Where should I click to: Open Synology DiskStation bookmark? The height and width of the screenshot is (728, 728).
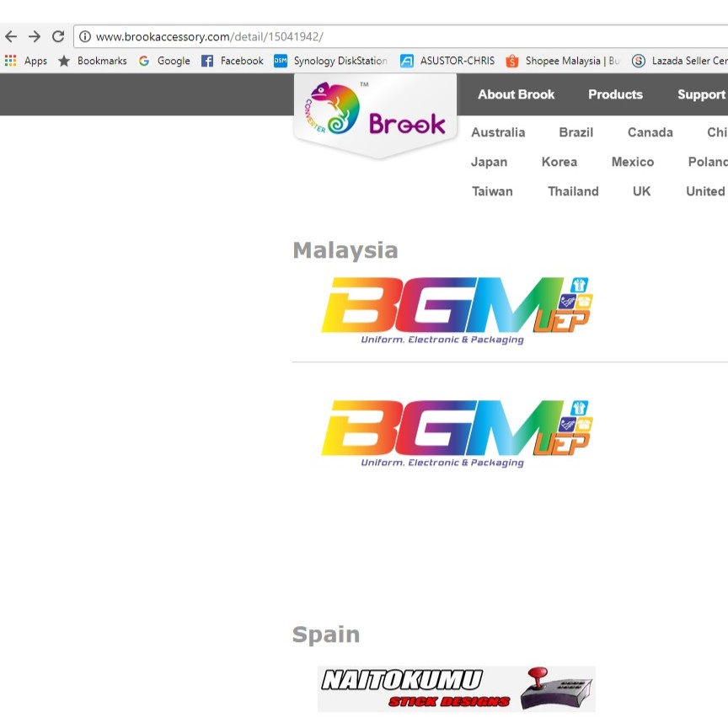330,61
